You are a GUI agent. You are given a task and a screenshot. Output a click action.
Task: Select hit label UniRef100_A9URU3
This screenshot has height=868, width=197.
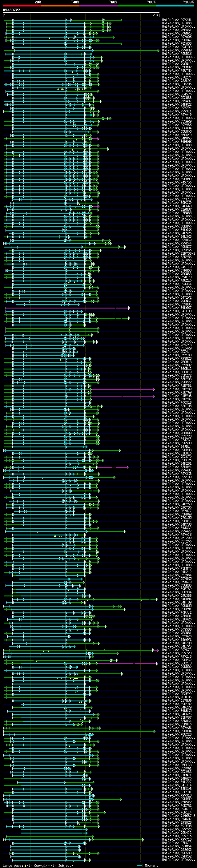point(176,450)
